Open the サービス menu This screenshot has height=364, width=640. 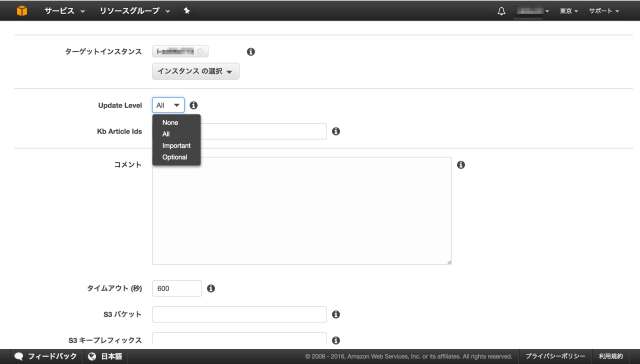[x=64, y=11]
